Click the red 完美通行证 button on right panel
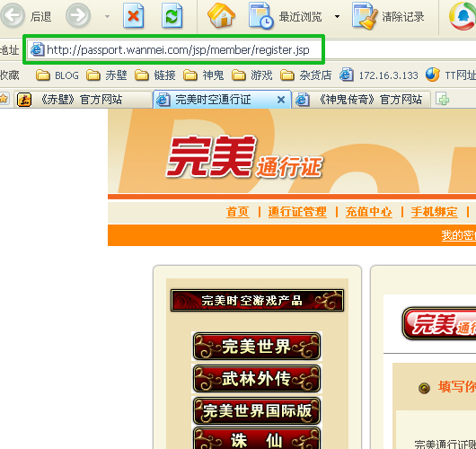The width and height of the screenshot is (476, 449). [x=439, y=323]
